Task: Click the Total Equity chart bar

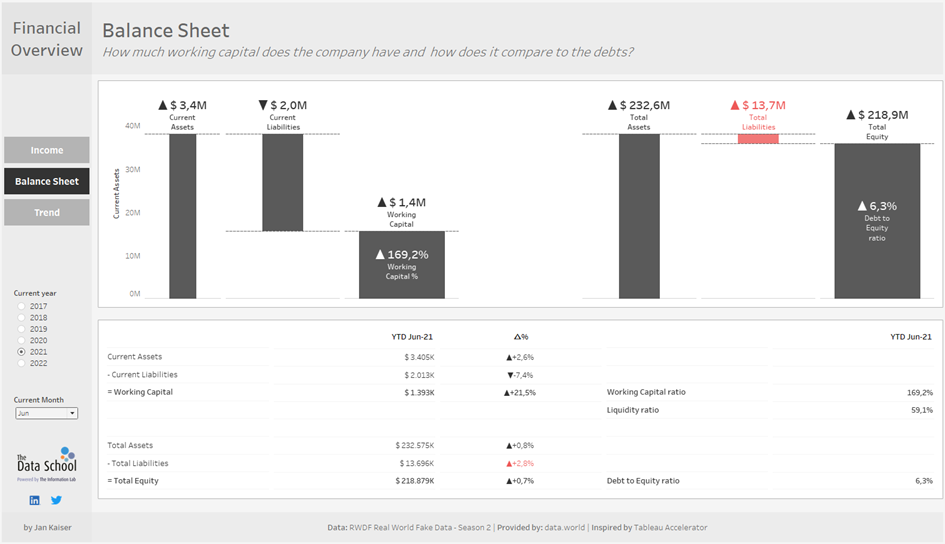Action: click(x=877, y=221)
